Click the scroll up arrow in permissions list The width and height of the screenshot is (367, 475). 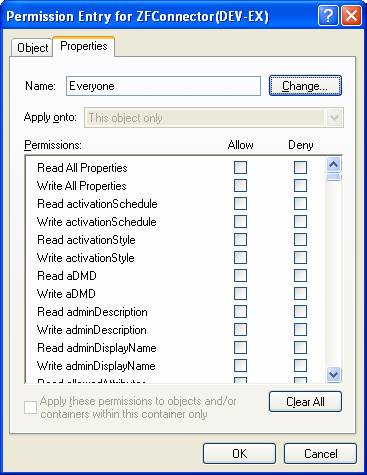coord(334,164)
